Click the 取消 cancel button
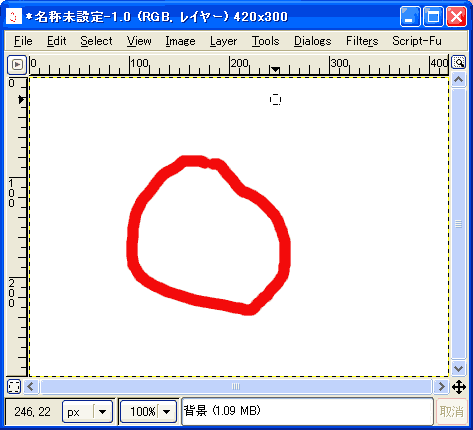 pos(452,412)
